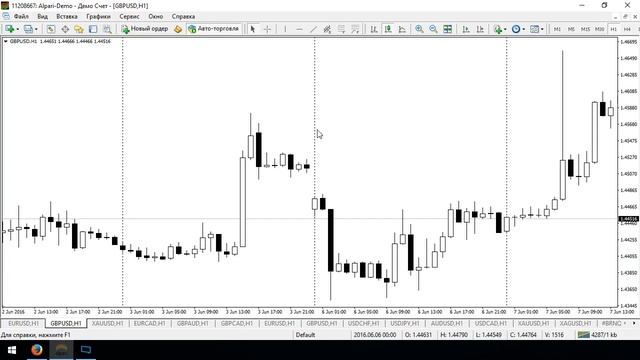Switch chart to candlesticks type
Viewport: 640px width, 360px height.
pyautogui.click(x=388, y=29)
